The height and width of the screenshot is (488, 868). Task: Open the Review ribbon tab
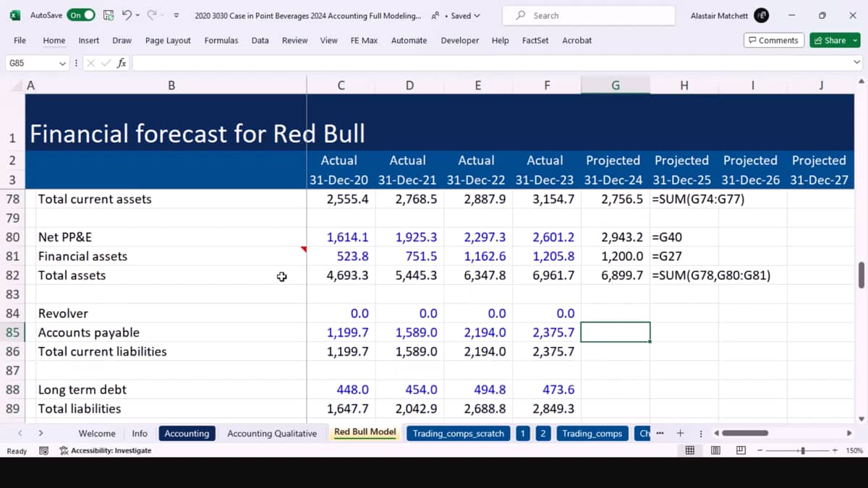tap(294, 40)
